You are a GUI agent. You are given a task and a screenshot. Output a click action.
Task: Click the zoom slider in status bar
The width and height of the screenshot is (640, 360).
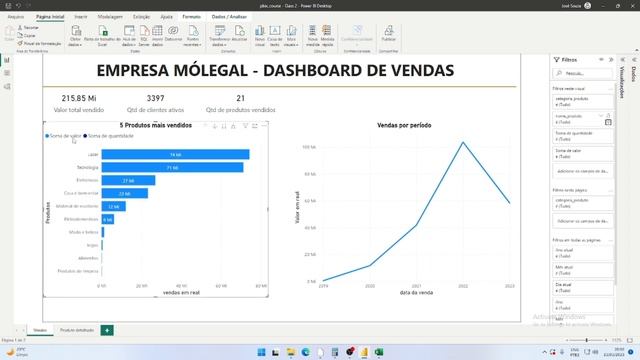click(x=587, y=340)
